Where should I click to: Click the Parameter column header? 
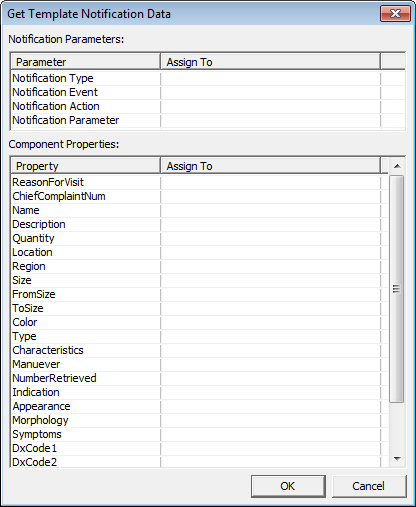pos(86,62)
